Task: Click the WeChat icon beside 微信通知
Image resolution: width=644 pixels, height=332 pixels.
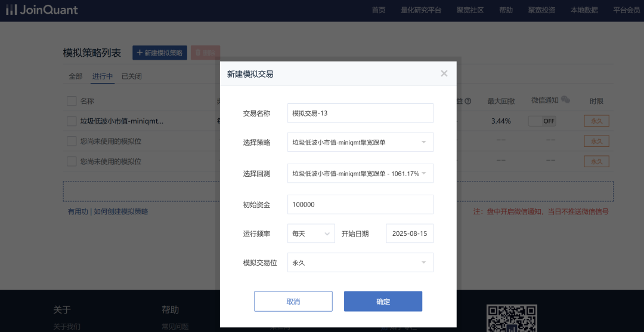Action: click(x=565, y=100)
